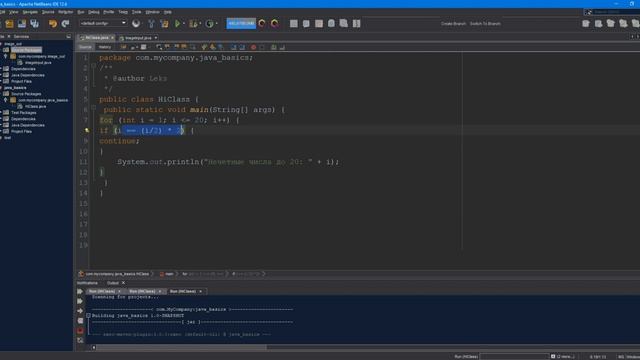
Task: Click the Last Edit editor toolbar icon
Action: (x=123, y=47)
